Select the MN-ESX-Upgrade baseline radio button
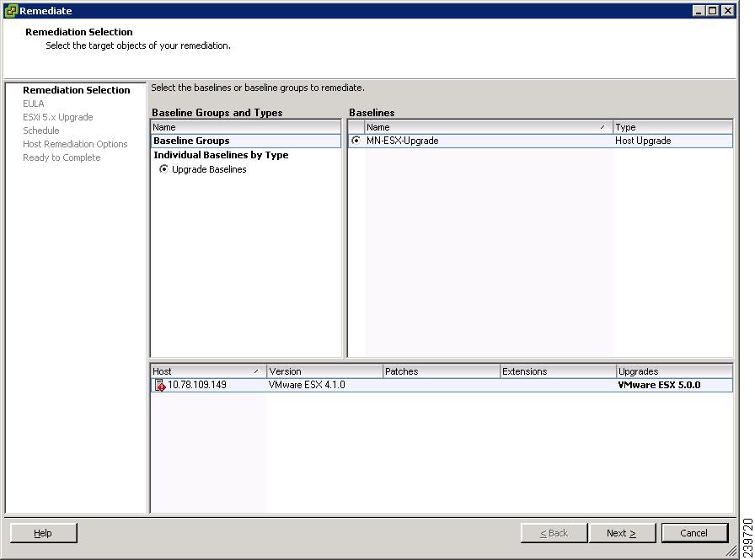This screenshot has width=755, height=560. coord(356,141)
